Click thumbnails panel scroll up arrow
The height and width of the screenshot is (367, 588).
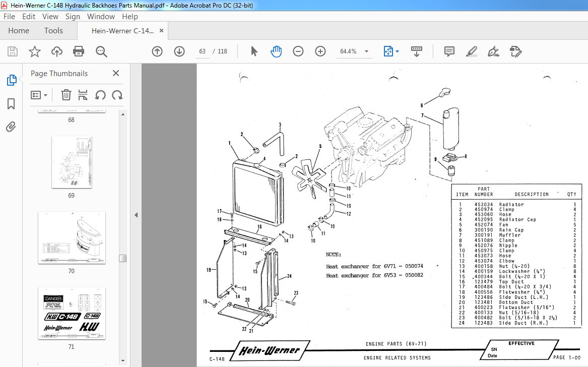[x=123, y=114]
